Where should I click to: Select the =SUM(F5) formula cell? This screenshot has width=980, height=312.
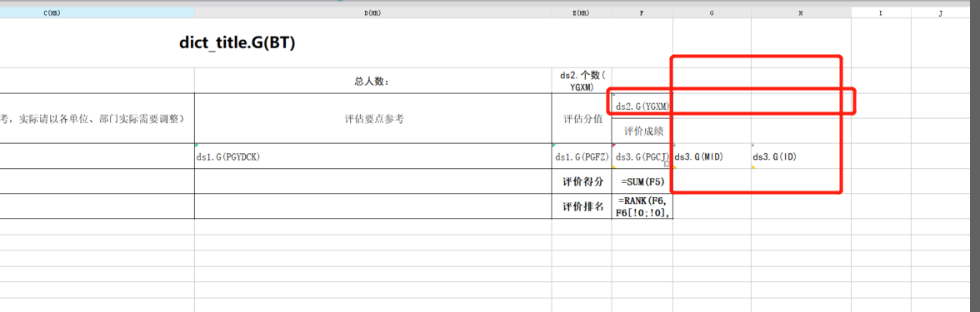[x=642, y=181]
